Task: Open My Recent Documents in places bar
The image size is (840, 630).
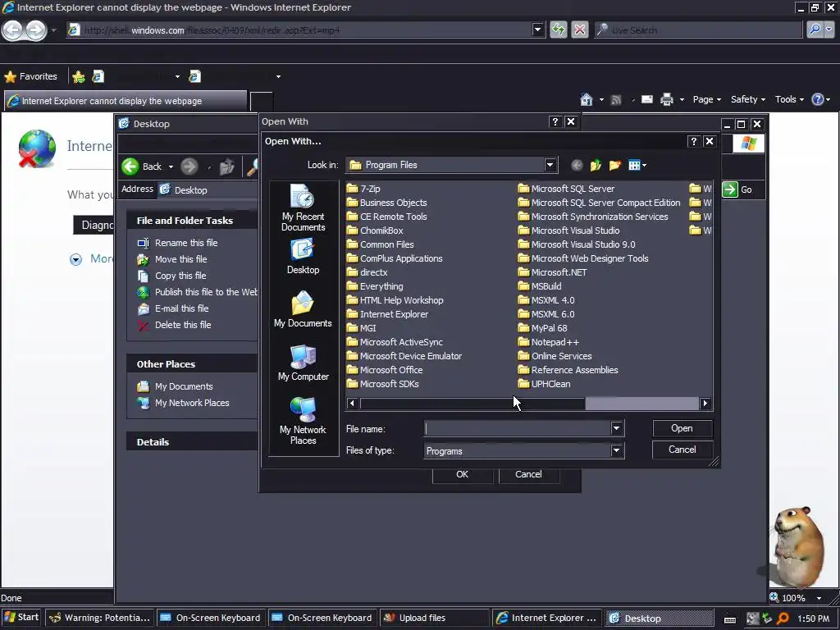Action: [304, 208]
